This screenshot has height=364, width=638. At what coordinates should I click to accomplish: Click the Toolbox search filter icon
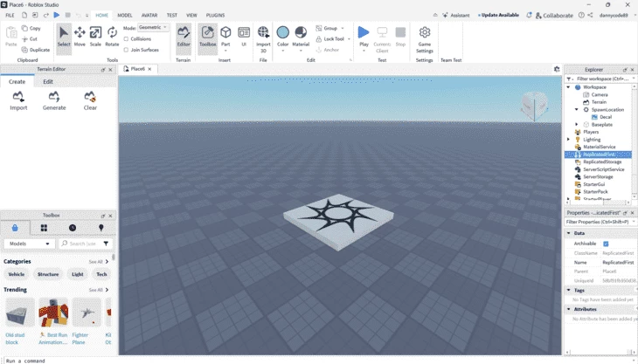point(106,244)
